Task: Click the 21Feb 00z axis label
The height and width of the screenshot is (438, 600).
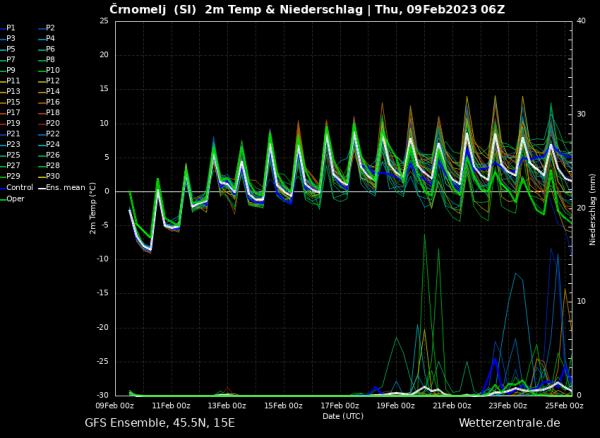Action: coord(452,406)
